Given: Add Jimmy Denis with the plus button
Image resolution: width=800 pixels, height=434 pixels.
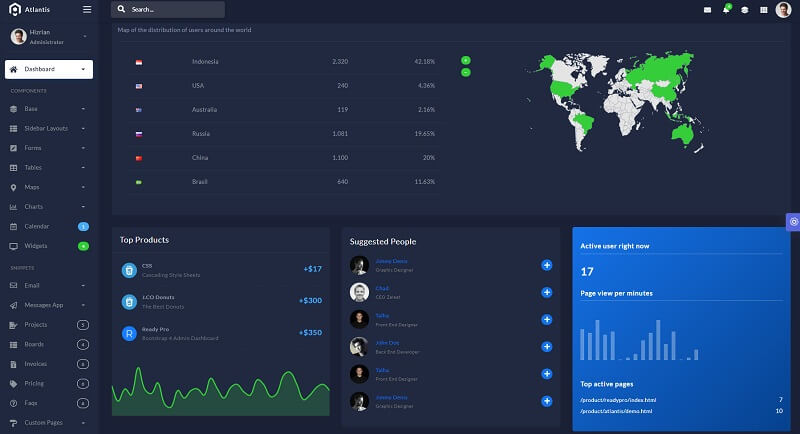Looking at the screenshot, I should tap(547, 265).
